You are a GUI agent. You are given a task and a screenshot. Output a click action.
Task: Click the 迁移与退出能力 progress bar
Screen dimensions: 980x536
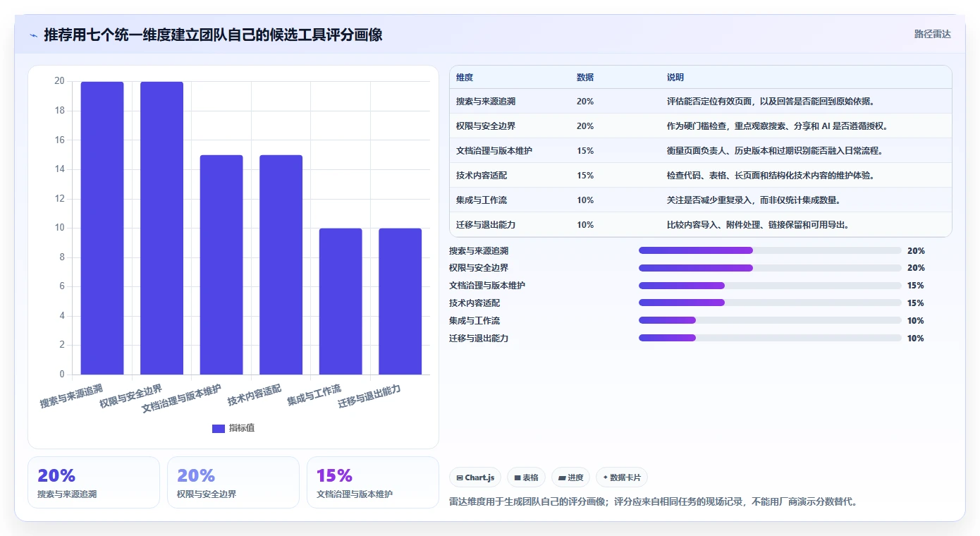point(770,338)
